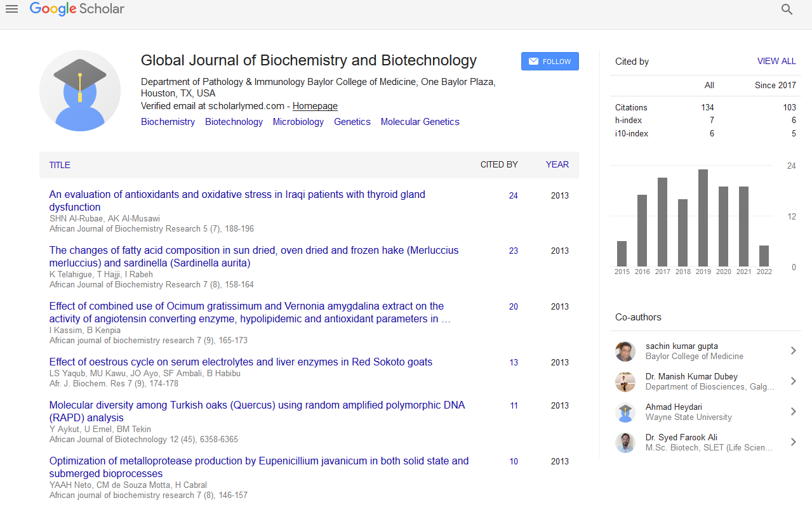This screenshot has height=505, width=812.
Task: Click the Cited by section heading
Action: click(632, 62)
